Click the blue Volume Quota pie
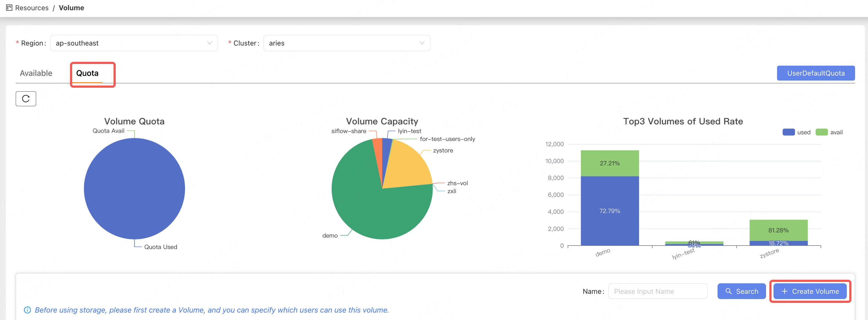 click(x=134, y=188)
